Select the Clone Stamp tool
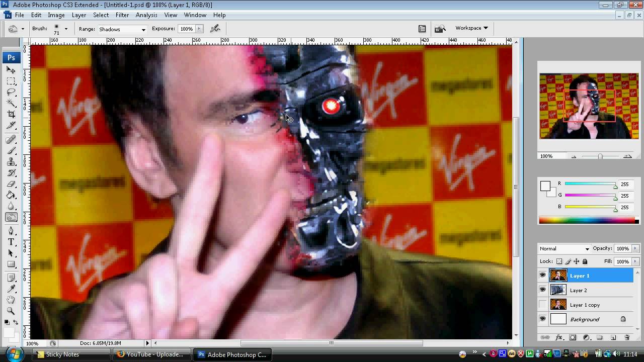Viewport: 644px width, 362px height. point(11,161)
